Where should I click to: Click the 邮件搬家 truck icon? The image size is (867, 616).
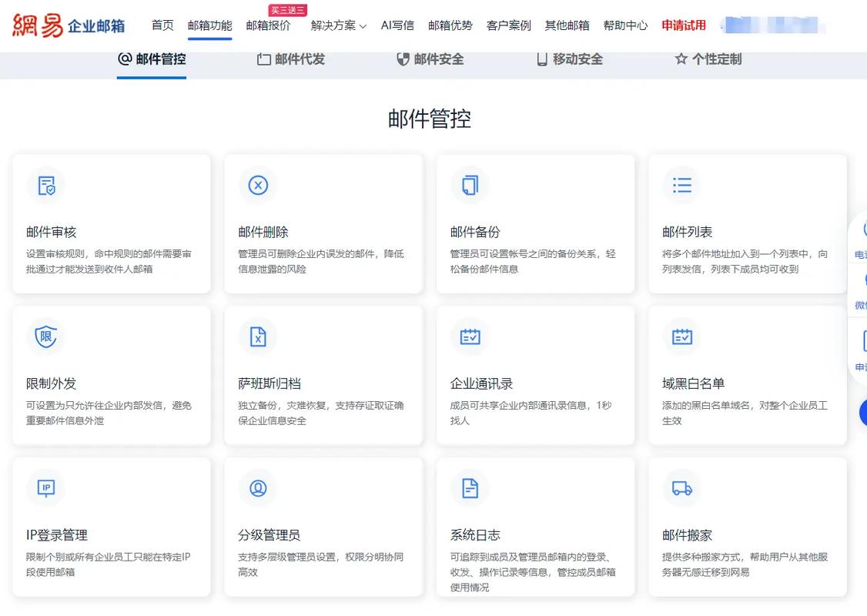pos(681,488)
